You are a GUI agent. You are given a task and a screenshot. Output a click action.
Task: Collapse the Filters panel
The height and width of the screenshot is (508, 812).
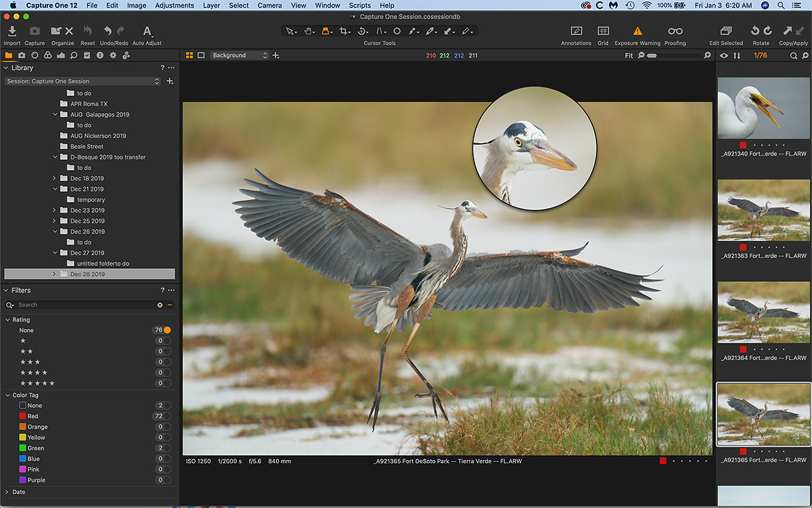[6, 291]
